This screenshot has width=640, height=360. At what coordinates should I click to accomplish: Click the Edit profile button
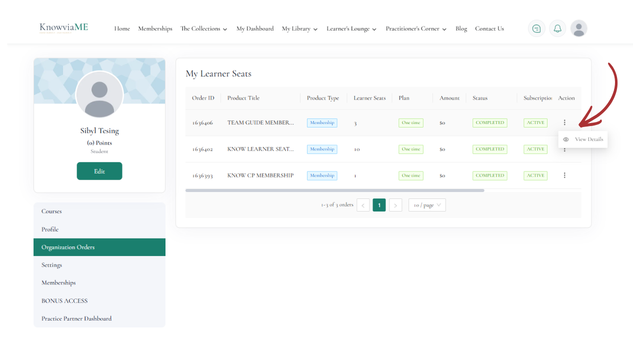tap(99, 171)
